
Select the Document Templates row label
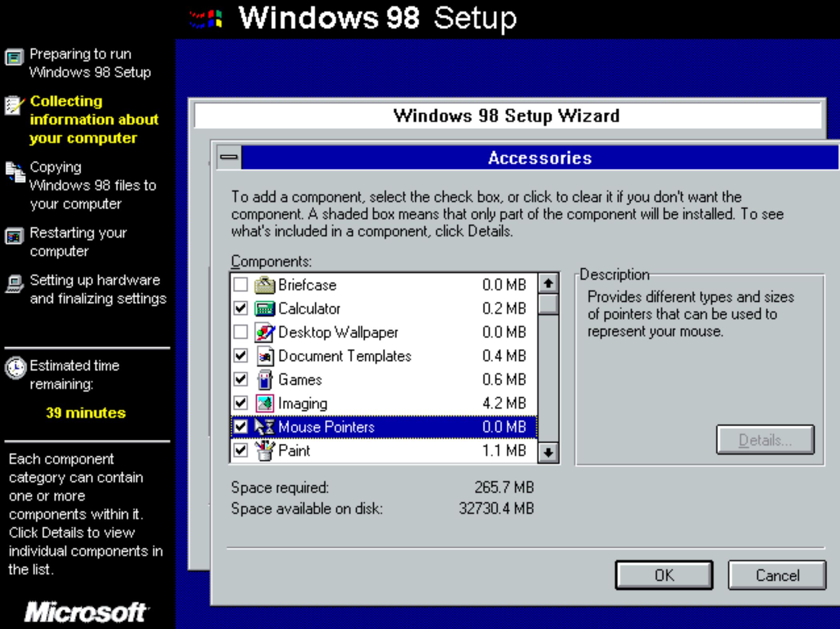(345, 356)
